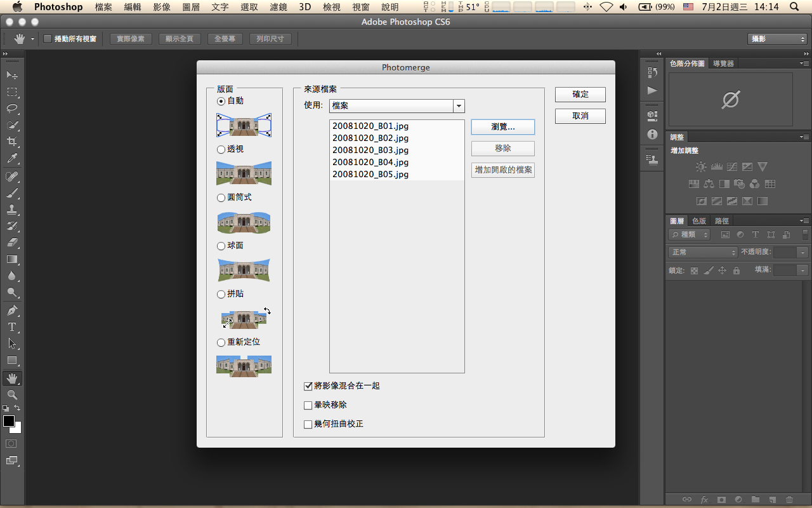Select the Eraser tool

12,242
